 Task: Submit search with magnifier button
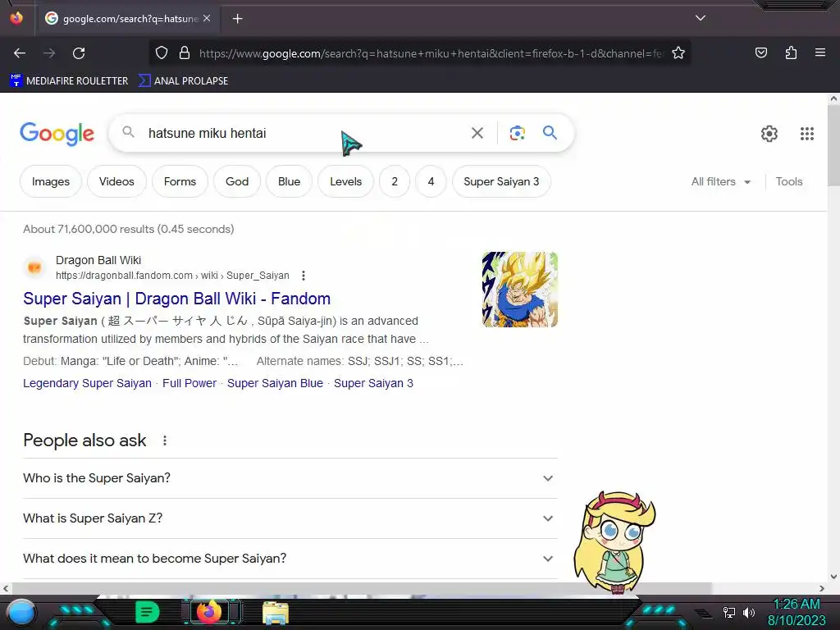coord(550,133)
